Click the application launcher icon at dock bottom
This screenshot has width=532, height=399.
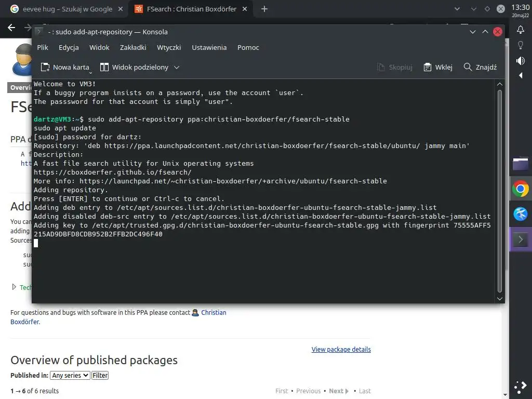[x=521, y=387]
